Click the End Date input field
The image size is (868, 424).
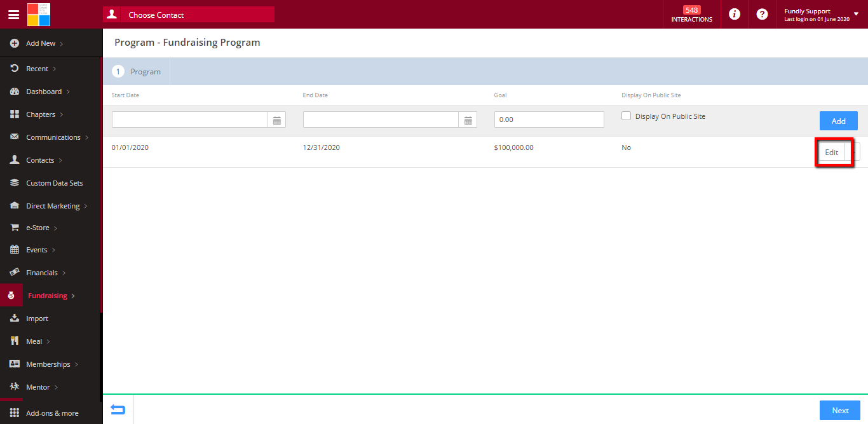pos(381,120)
